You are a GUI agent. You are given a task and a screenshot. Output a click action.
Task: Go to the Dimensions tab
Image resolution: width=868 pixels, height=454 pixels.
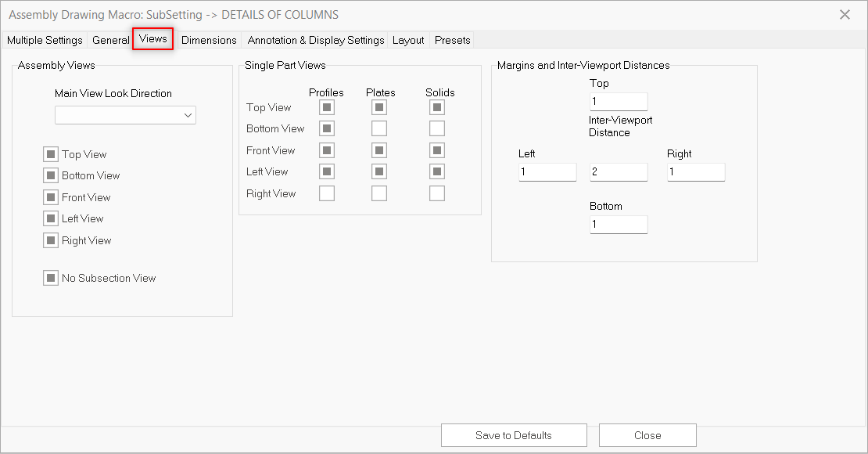[x=209, y=40]
